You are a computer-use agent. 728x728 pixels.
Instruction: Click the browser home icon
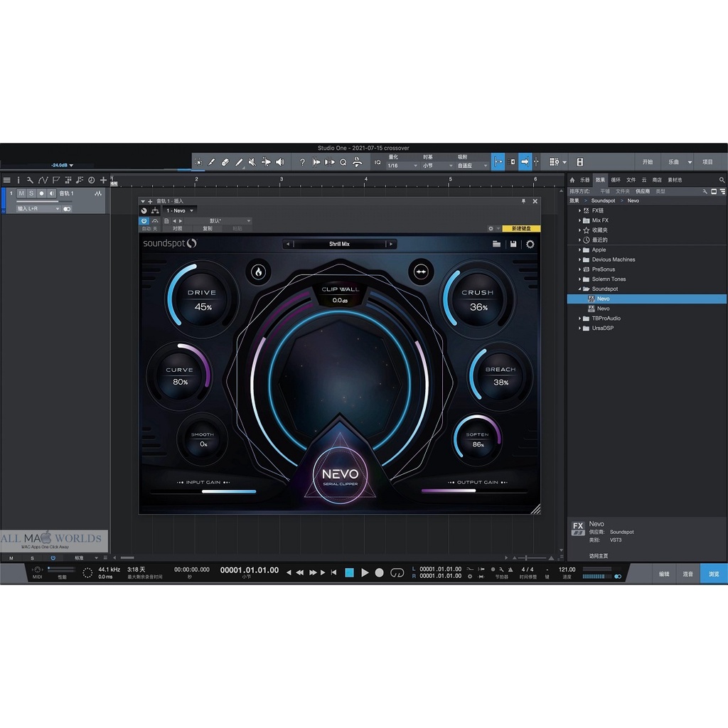point(572,180)
